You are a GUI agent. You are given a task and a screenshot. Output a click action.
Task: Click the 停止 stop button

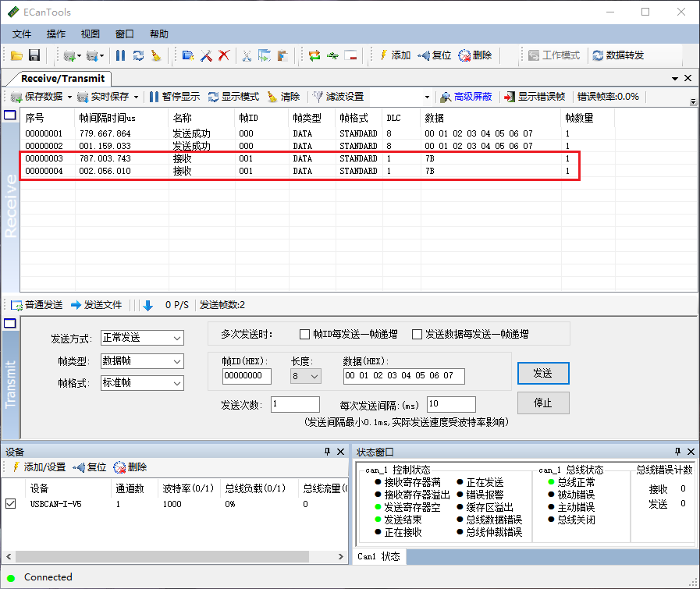tap(543, 403)
